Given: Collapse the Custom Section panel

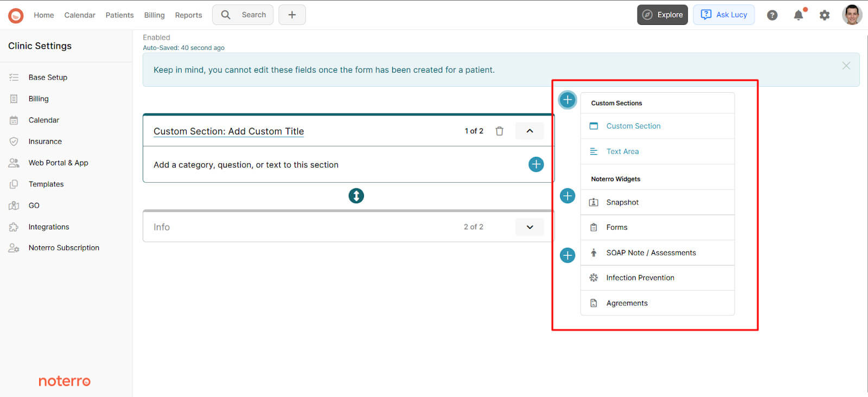Looking at the screenshot, I should tap(529, 131).
